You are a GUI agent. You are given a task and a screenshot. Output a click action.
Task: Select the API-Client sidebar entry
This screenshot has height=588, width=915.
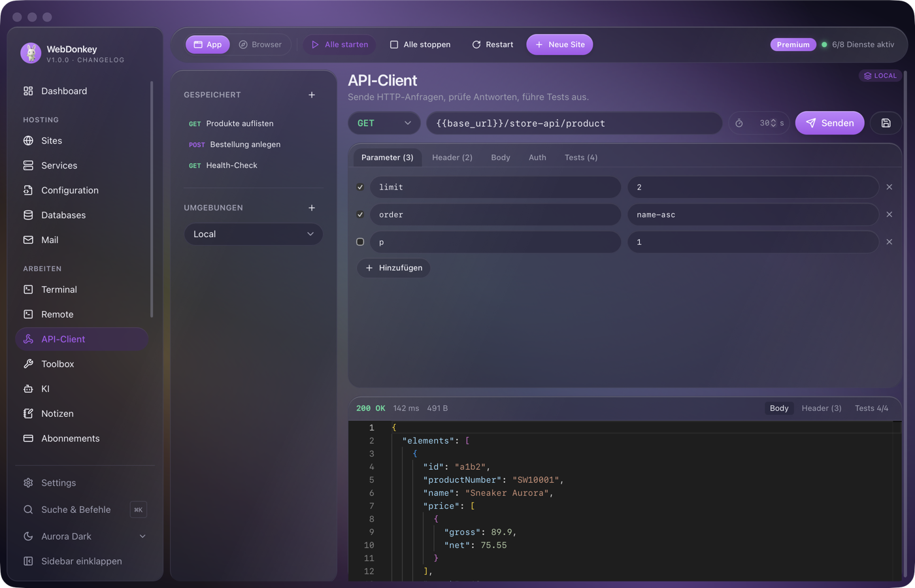tap(82, 339)
